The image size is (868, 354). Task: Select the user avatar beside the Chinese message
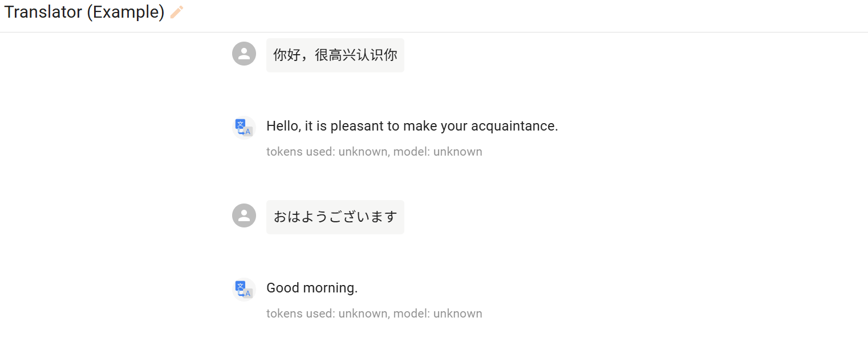coord(244,54)
